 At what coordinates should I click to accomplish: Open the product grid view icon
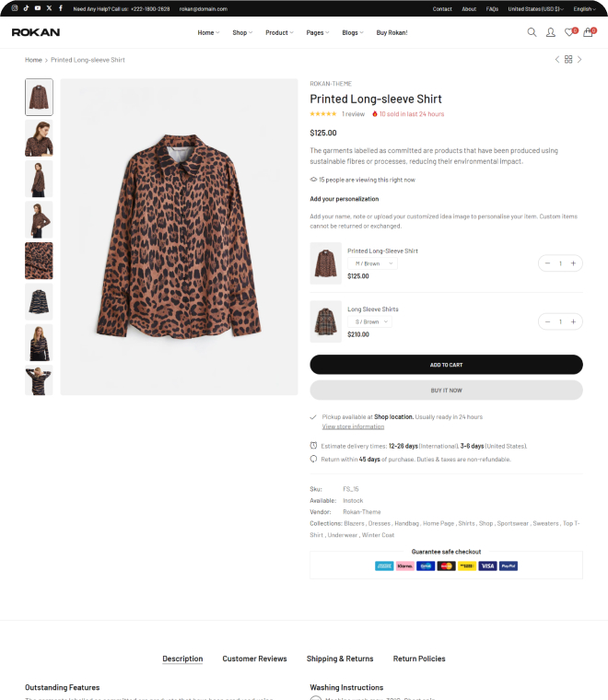click(568, 59)
